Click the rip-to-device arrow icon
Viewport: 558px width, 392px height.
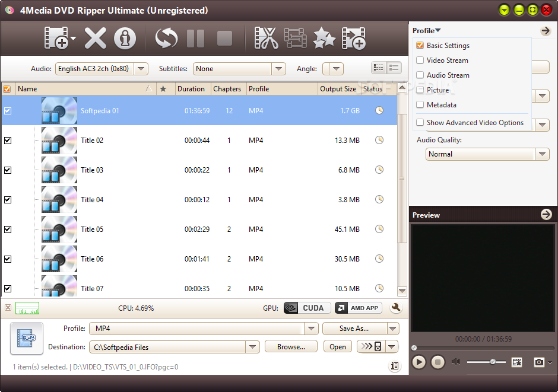pyautogui.click(x=372, y=346)
